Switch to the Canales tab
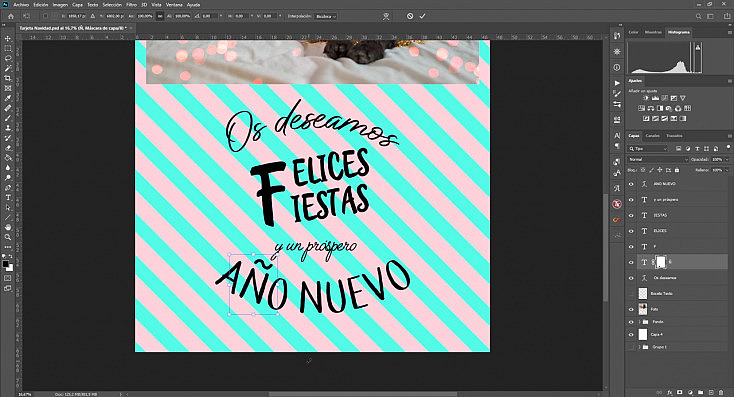The image size is (734, 397). (x=653, y=136)
